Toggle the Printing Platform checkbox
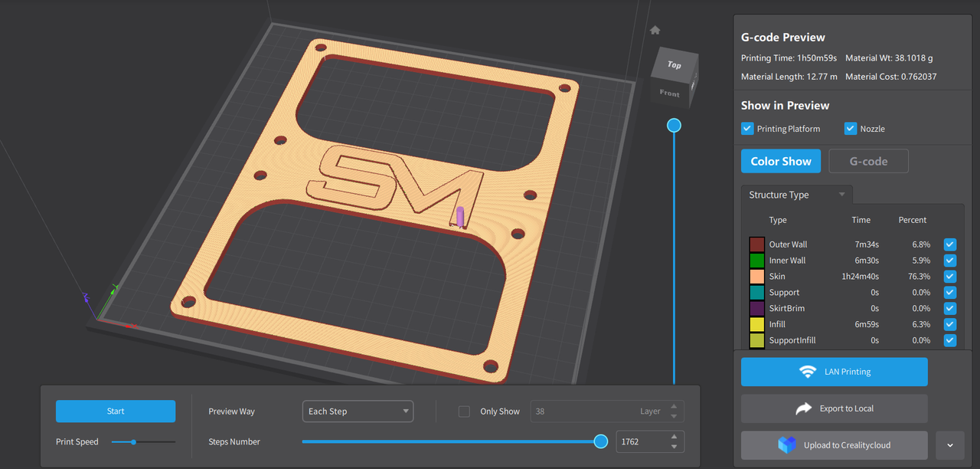The width and height of the screenshot is (980, 469). [747, 129]
